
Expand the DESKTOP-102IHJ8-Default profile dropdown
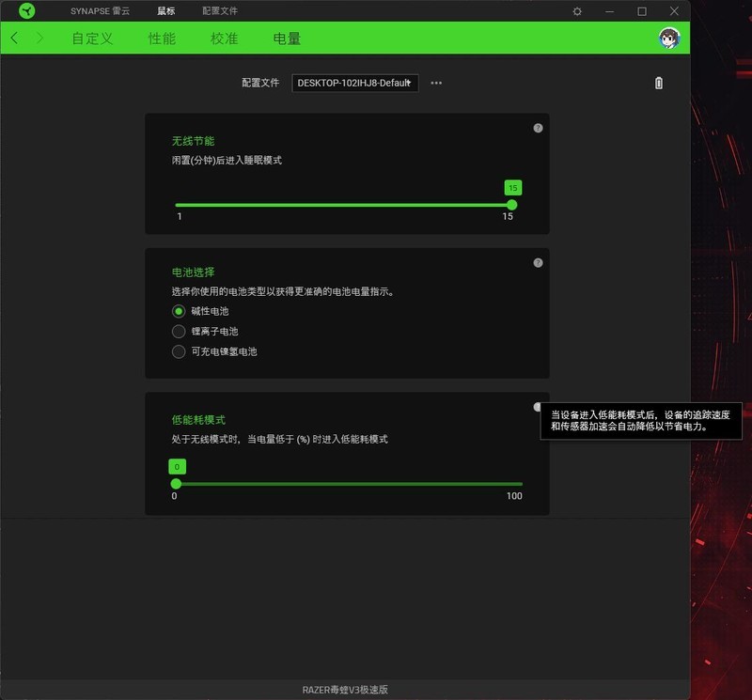[x=354, y=83]
